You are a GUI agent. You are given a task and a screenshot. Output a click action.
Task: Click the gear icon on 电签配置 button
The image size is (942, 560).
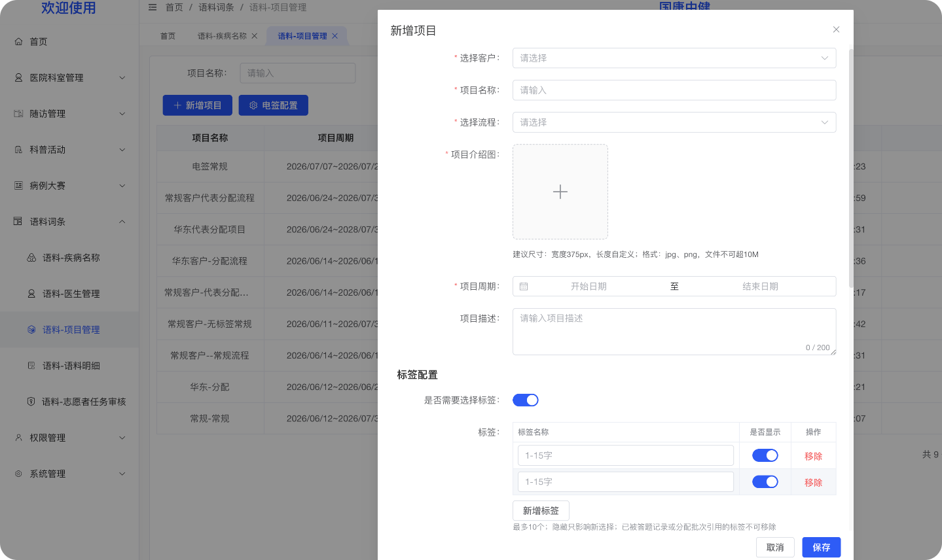click(253, 105)
